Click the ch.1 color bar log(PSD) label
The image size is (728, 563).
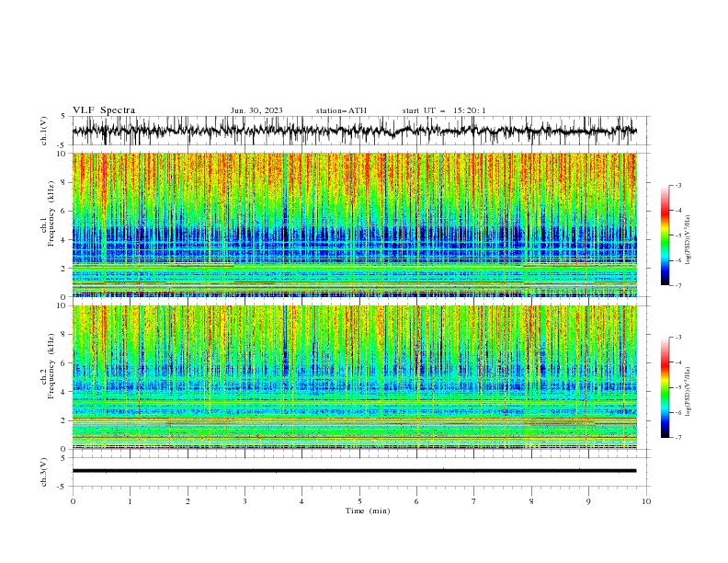(688, 240)
